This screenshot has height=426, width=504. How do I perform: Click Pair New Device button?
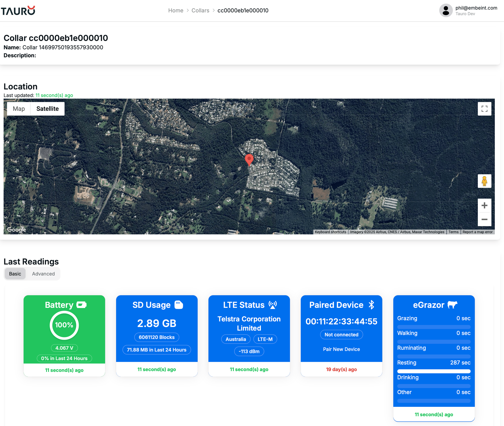(x=341, y=349)
